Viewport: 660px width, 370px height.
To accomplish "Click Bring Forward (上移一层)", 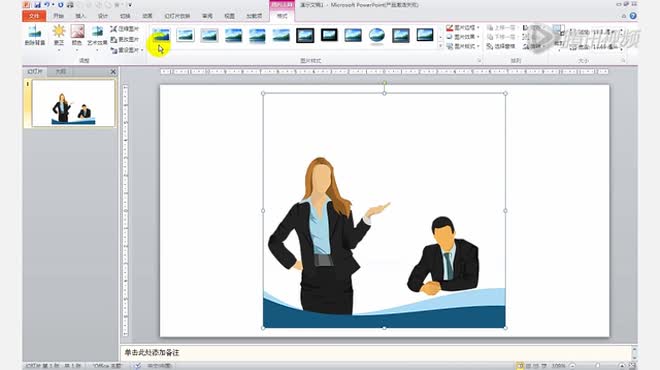I will [501, 28].
